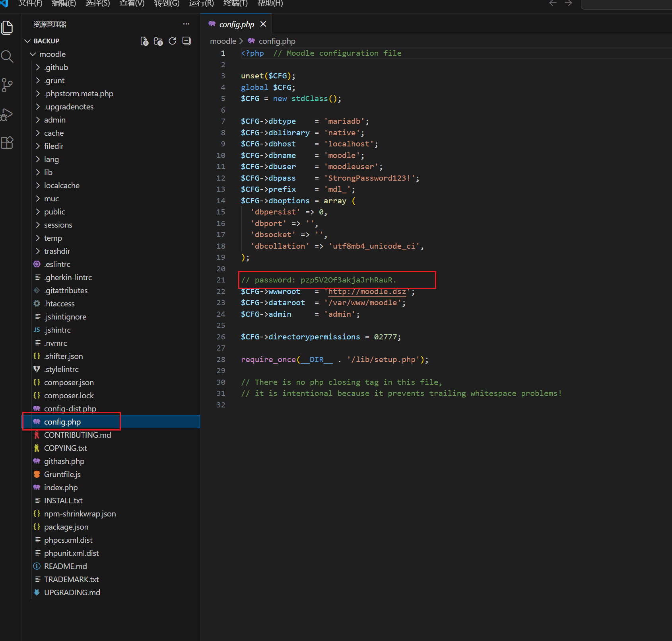This screenshot has height=641, width=672.
Task: Open the http://moodle.dsz link in code
Action: coord(367,292)
